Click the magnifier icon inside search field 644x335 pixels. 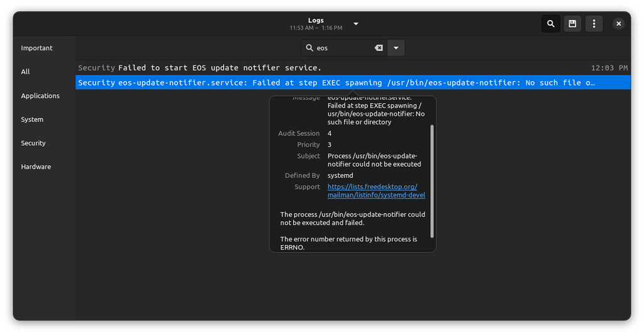tap(309, 48)
